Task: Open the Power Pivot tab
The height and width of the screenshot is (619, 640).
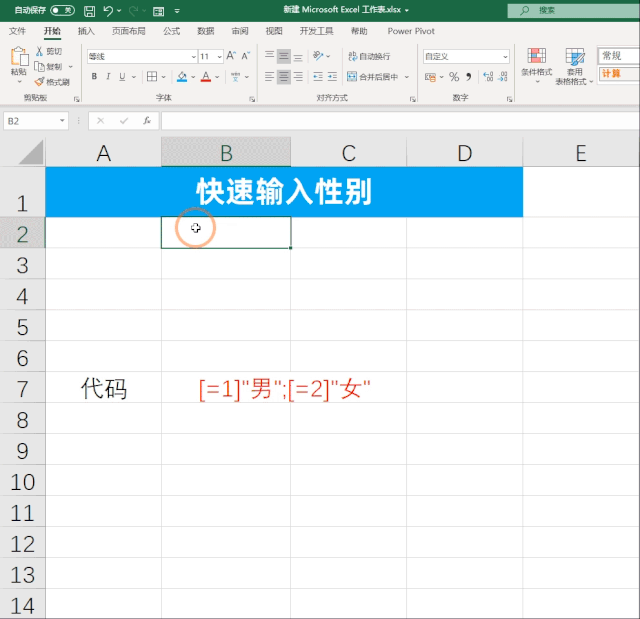Action: coord(411,31)
